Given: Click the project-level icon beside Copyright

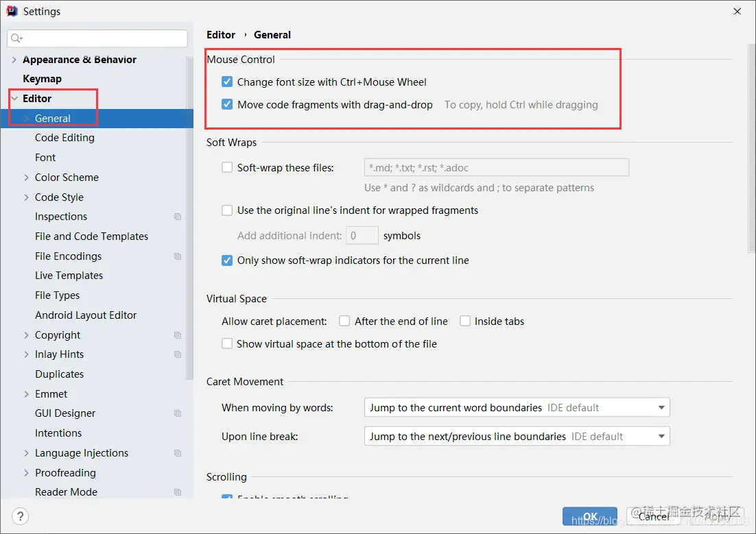Looking at the screenshot, I should coord(178,335).
